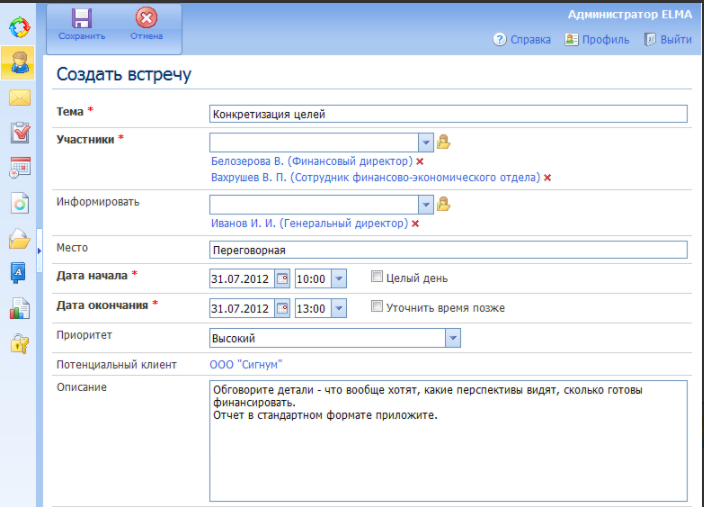Open calendar picker for Дата начала
Image resolution: width=704 pixels, height=507 pixels.
[x=282, y=279]
